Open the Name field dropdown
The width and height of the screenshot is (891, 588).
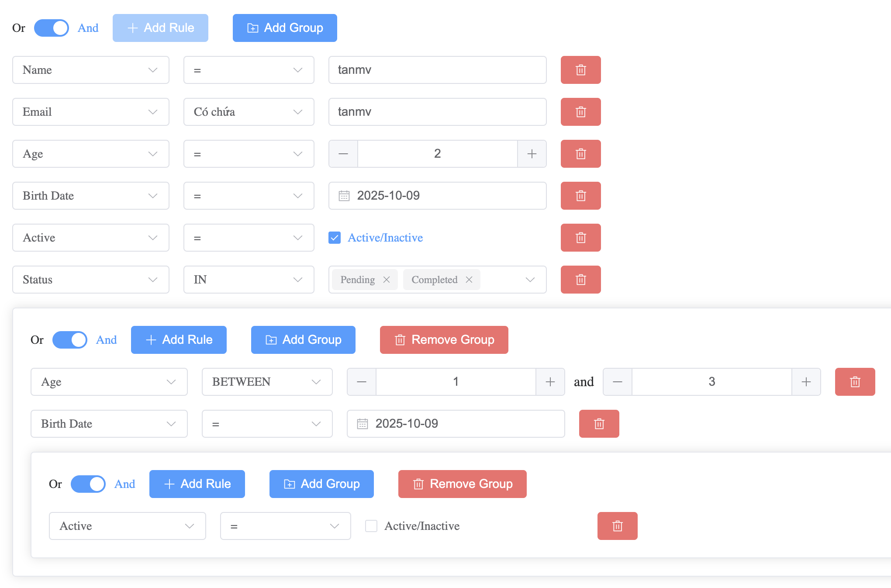(91, 70)
